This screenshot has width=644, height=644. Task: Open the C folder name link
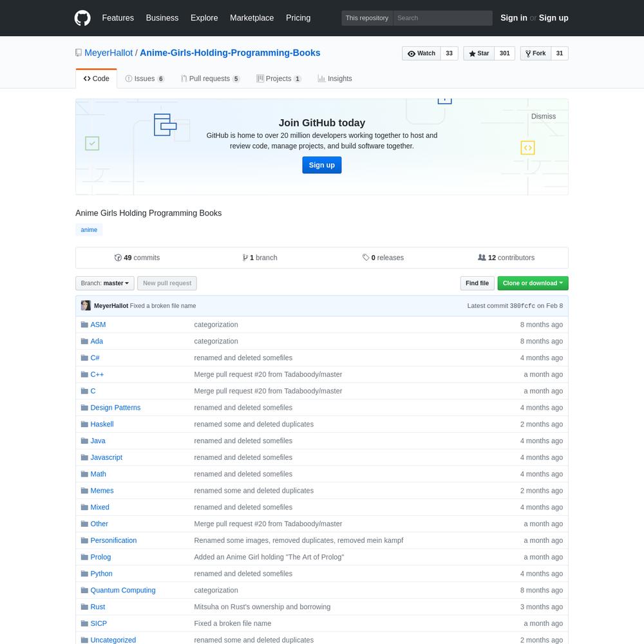tap(93, 391)
